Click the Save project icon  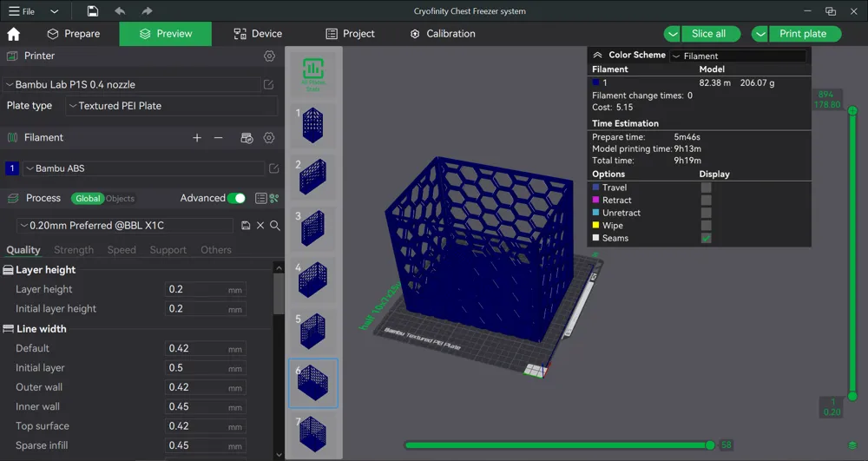[x=93, y=11]
